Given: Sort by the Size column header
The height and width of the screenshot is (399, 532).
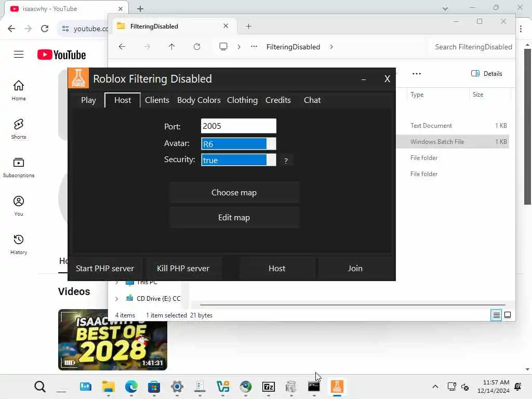Looking at the screenshot, I should click(490, 95).
